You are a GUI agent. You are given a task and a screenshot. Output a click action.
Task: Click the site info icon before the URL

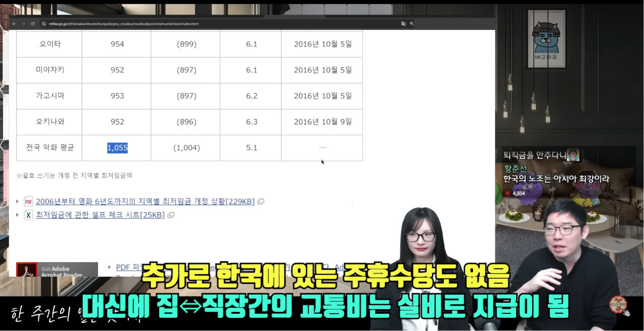point(44,24)
